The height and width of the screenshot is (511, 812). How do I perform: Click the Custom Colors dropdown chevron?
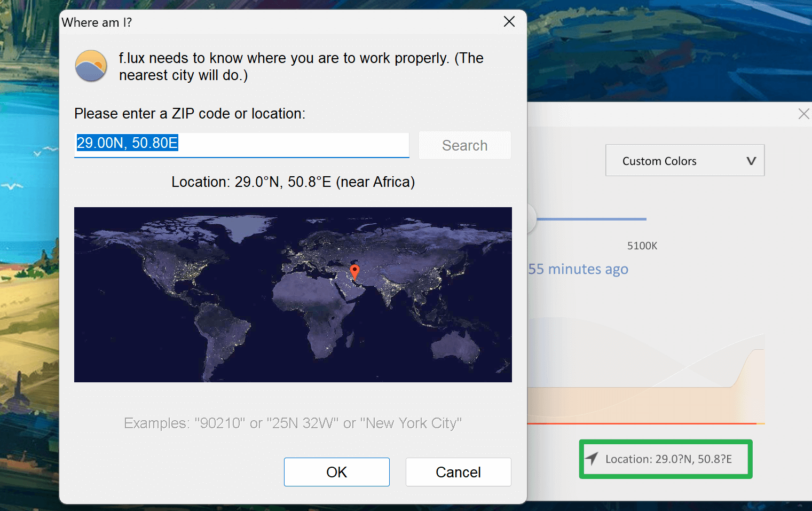pos(751,161)
